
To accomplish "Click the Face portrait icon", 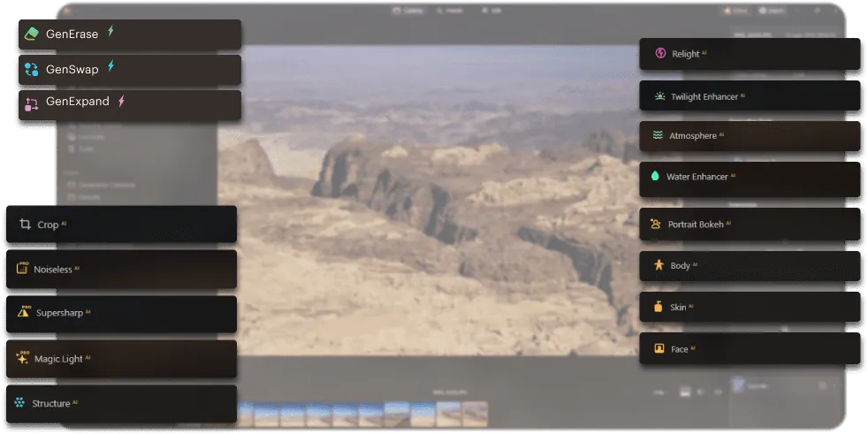I will point(659,349).
